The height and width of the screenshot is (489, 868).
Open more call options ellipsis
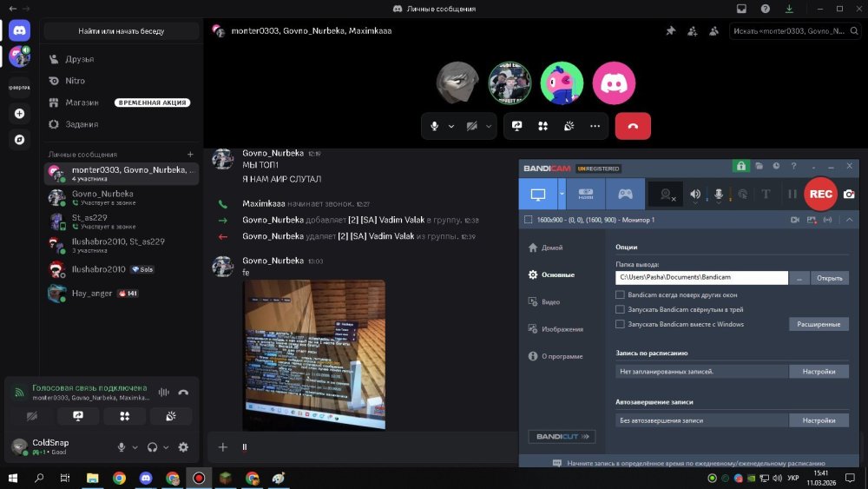pyautogui.click(x=595, y=126)
